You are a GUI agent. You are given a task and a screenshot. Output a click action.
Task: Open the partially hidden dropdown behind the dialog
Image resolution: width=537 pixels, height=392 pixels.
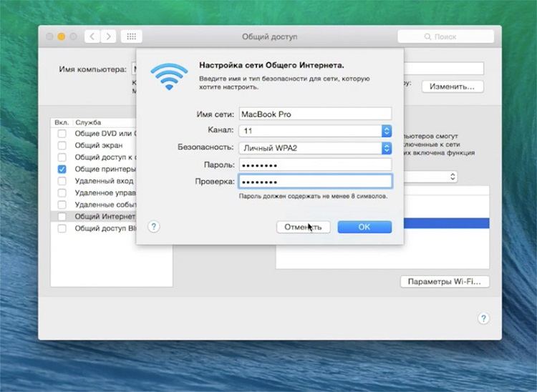tap(453, 176)
